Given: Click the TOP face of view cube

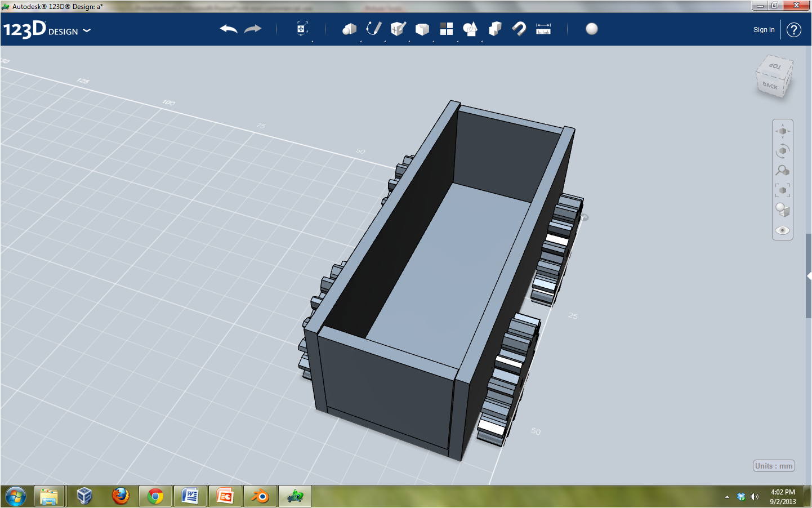Looking at the screenshot, I should (x=776, y=66).
